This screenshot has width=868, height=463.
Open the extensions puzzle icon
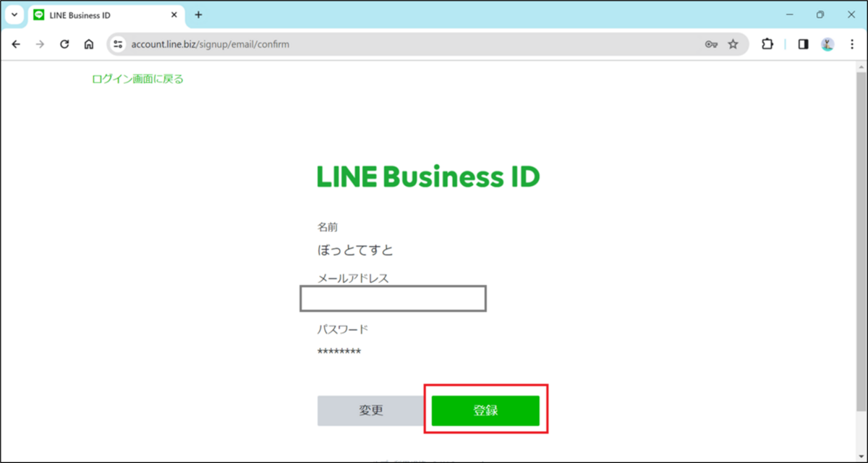coord(767,44)
